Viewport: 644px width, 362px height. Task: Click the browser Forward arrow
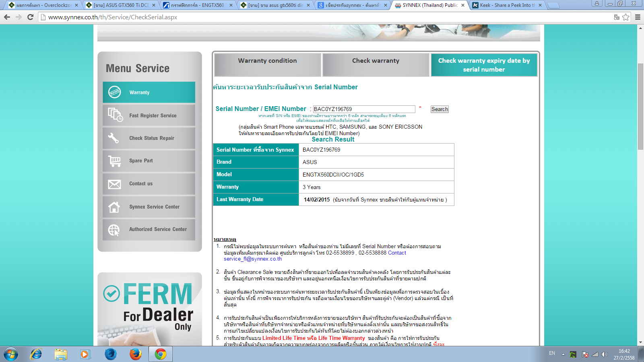[19, 17]
